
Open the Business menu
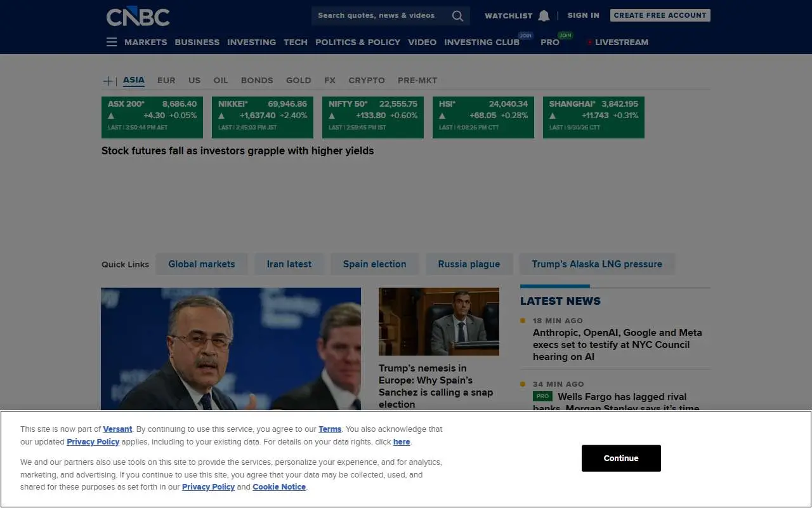pos(197,42)
